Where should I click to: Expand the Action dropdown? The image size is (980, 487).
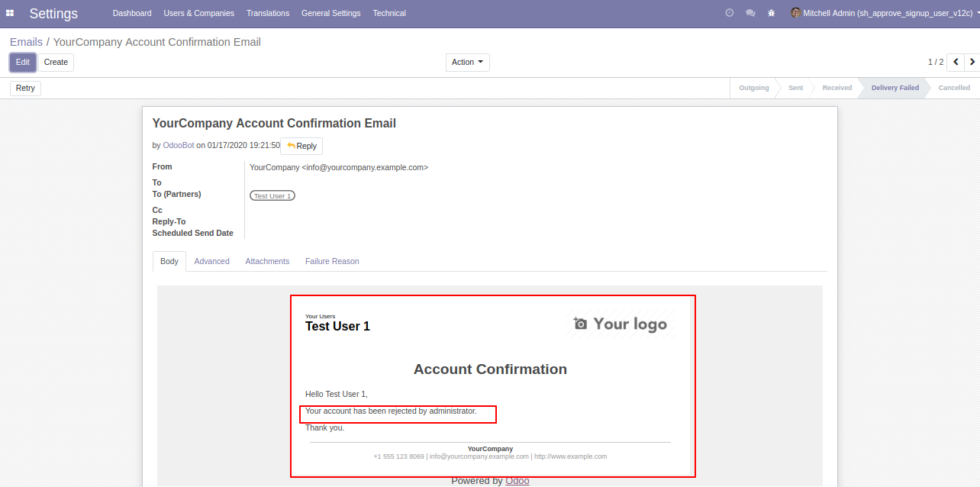467,63
